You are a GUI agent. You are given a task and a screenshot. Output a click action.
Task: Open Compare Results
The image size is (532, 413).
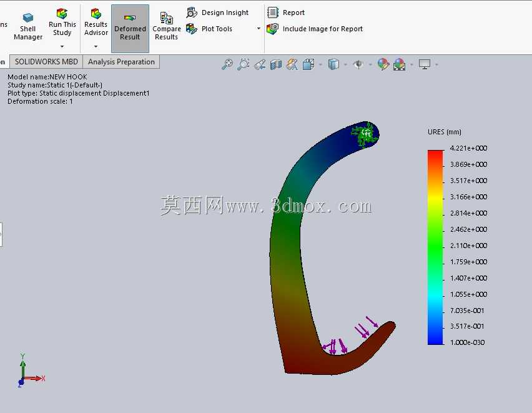166,26
